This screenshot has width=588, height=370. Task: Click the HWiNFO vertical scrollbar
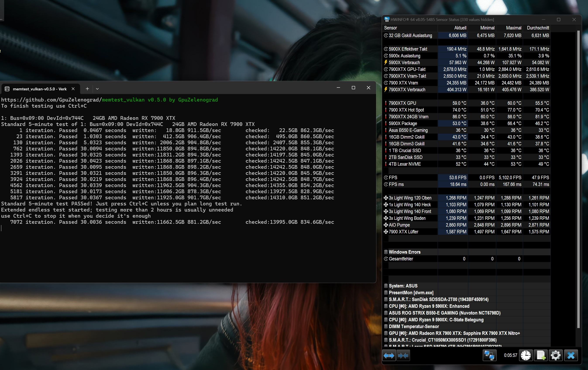[578, 178]
